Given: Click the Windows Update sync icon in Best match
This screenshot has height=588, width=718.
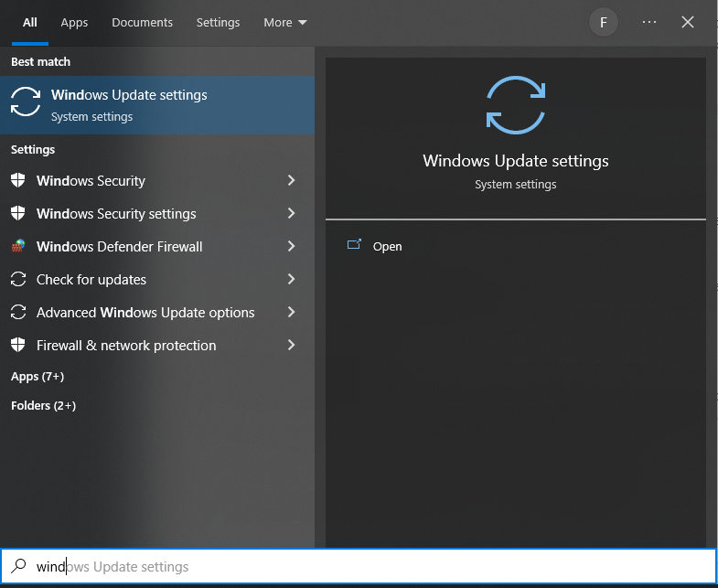Looking at the screenshot, I should [x=26, y=102].
